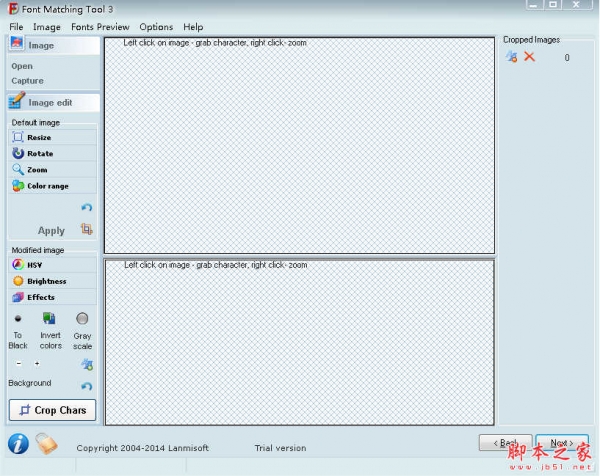Click the Image edit pencil icon
The image size is (600, 476).
click(x=17, y=101)
